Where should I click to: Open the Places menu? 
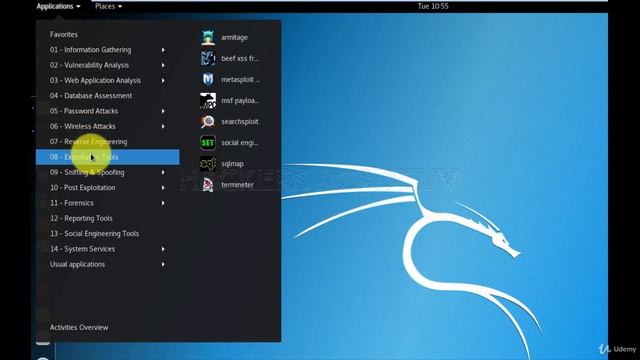[108, 6]
